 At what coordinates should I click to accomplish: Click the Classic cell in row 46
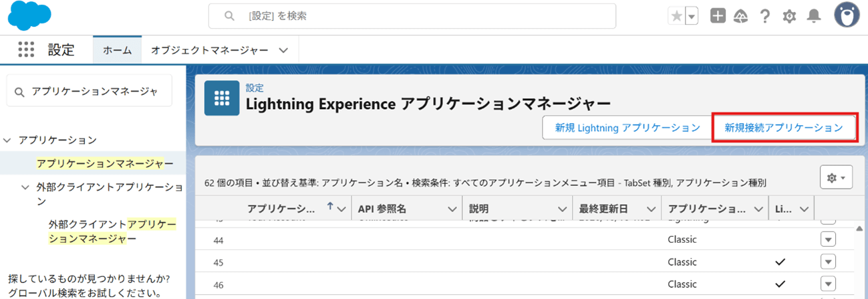[682, 284]
